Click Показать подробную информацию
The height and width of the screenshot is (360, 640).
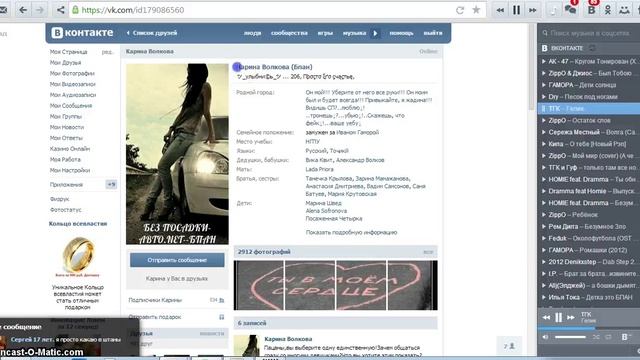point(351,232)
